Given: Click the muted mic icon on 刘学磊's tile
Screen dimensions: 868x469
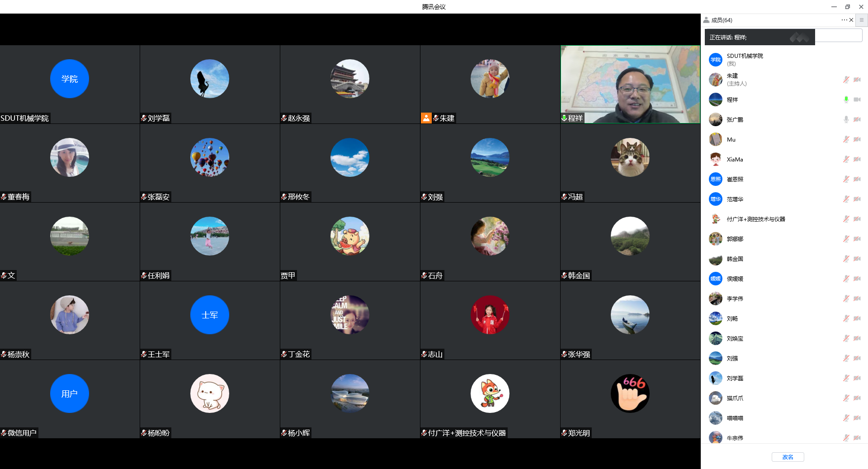Looking at the screenshot, I should (x=144, y=118).
